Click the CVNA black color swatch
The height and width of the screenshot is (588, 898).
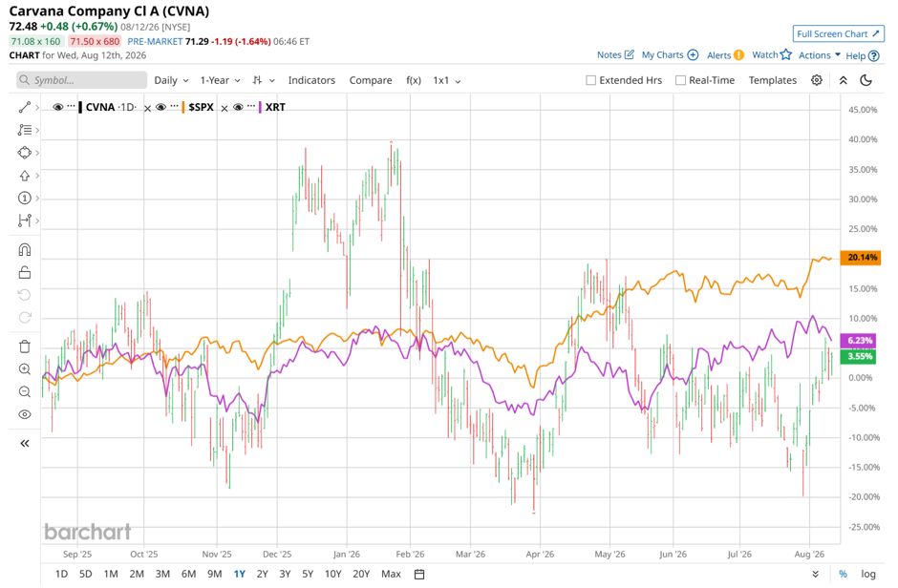(x=81, y=107)
